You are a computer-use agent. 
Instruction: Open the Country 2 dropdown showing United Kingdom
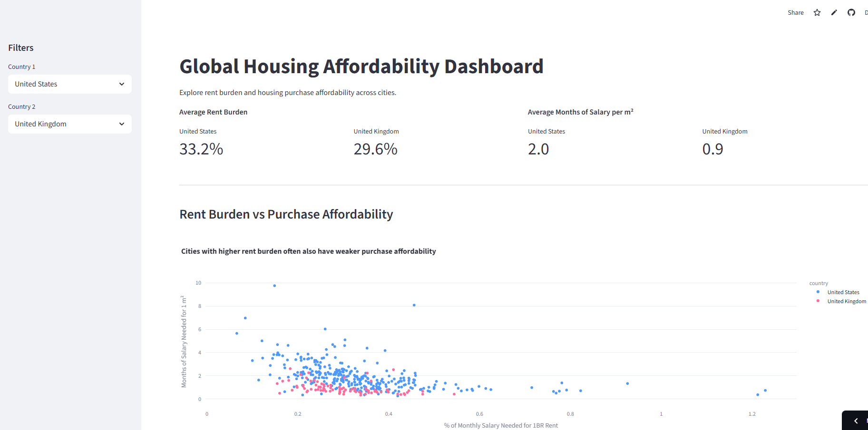[69, 124]
